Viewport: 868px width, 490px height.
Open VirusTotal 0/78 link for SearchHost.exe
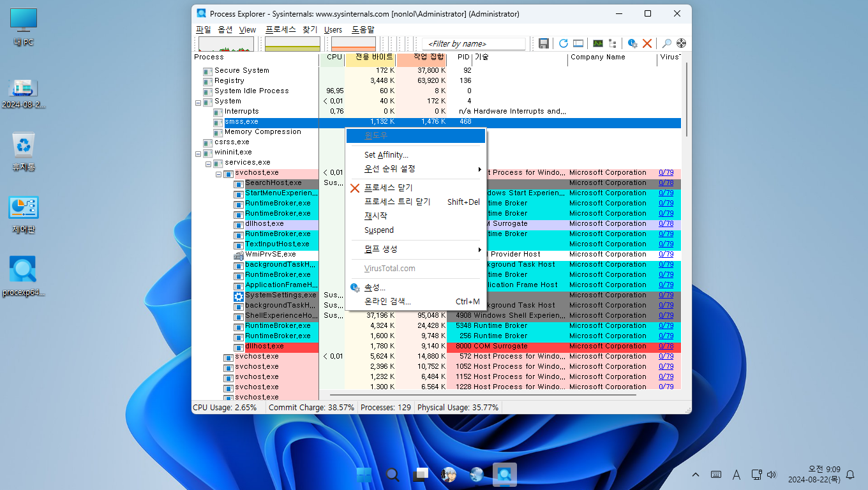coord(666,183)
